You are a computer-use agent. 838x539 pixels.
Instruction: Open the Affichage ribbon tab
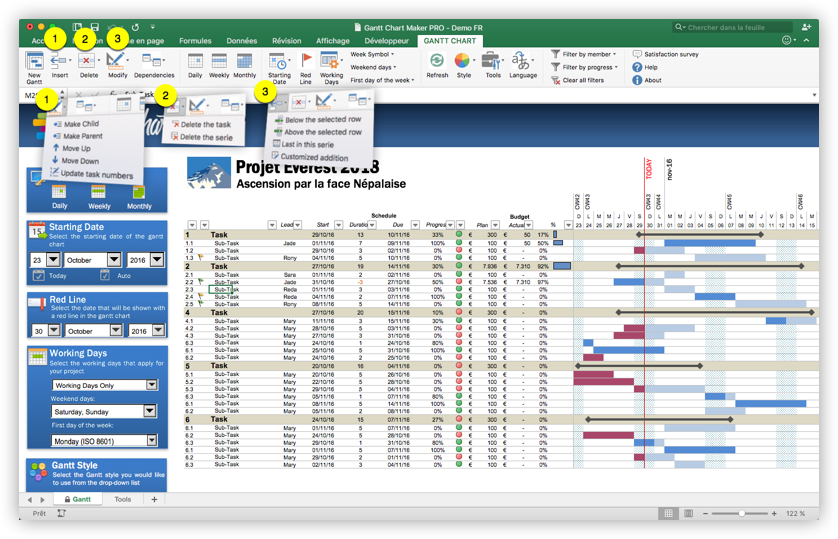[x=332, y=41]
